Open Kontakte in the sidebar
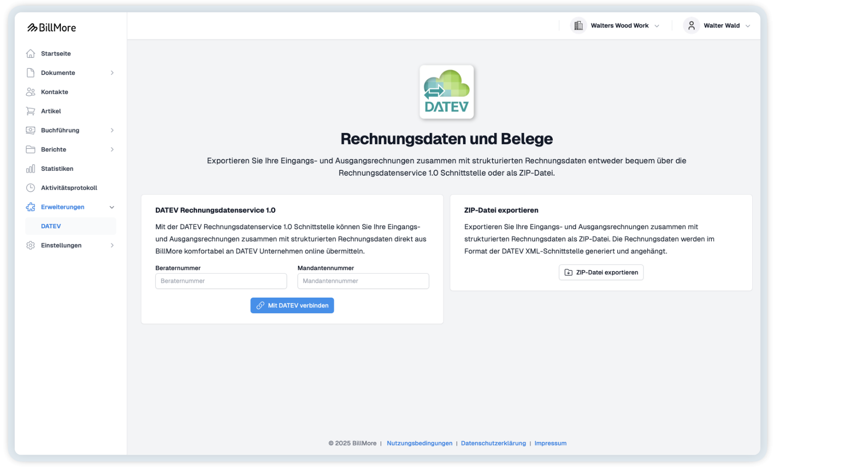The height and width of the screenshot is (467, 868). click(71, 92)
